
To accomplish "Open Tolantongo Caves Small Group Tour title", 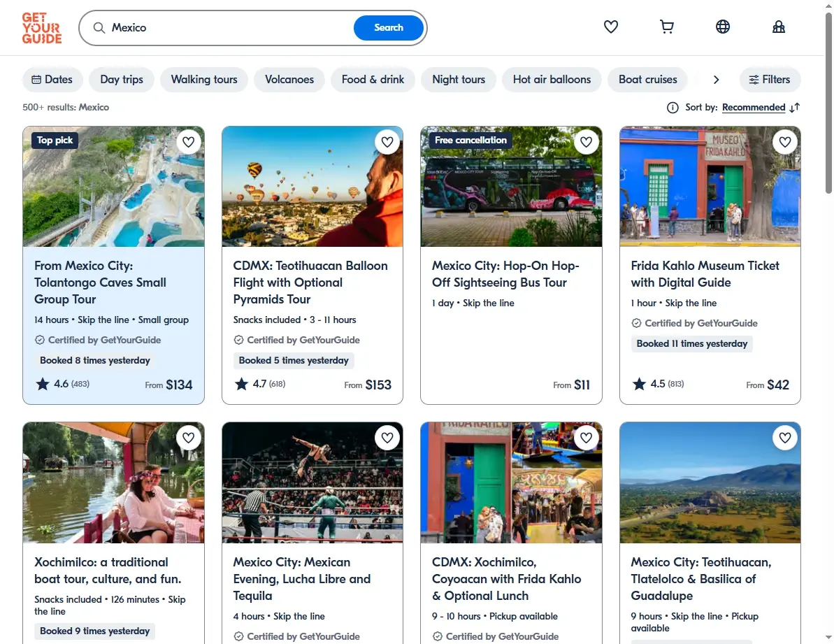I will click(x=100, y=282).
